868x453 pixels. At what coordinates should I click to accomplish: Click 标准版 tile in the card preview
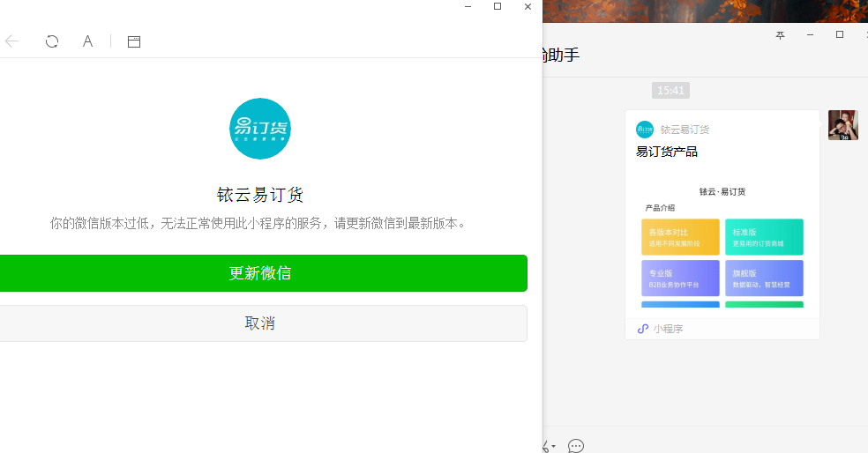point(764,237)
